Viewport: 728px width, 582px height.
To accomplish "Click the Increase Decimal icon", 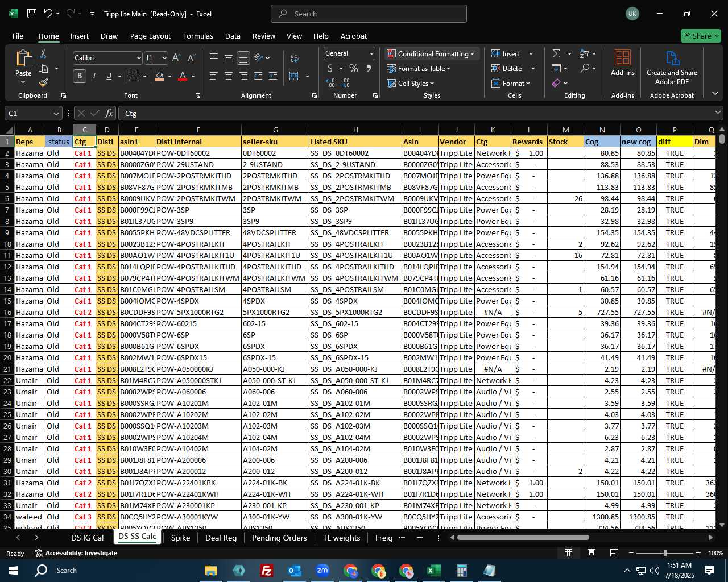I will click(330, 83).
